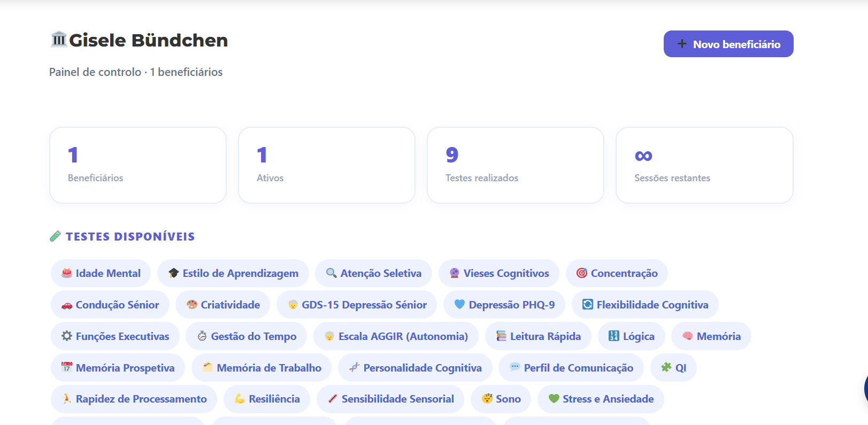The height and width of the screenshot is (425, 868).
Task: Click the speech bubble icon on Perfil de Comunicação
Action: [x=515, y=367]
